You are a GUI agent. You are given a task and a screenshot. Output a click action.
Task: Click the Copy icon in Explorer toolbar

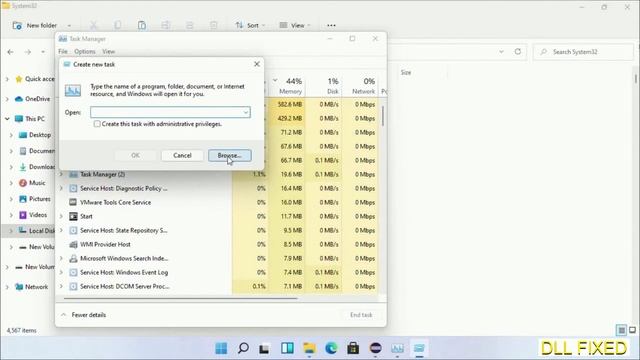118,25
